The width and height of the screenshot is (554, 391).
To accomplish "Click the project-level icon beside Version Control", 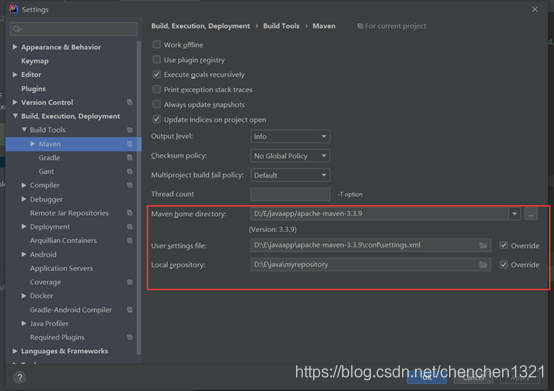I will point(130,102).
